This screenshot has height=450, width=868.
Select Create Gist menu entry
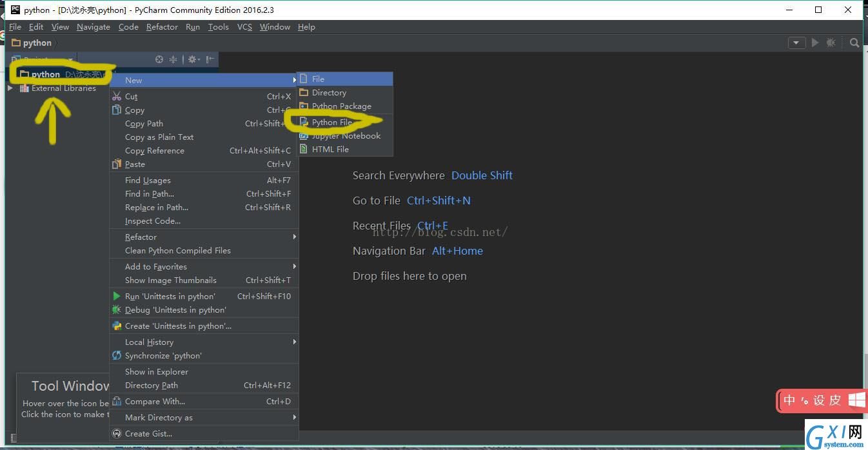tap(204, 433)
